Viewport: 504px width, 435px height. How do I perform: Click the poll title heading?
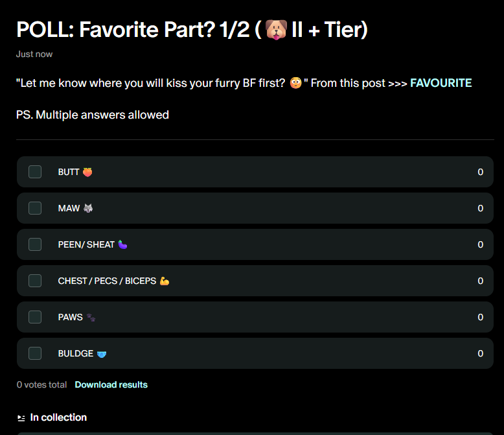[192, 30]
